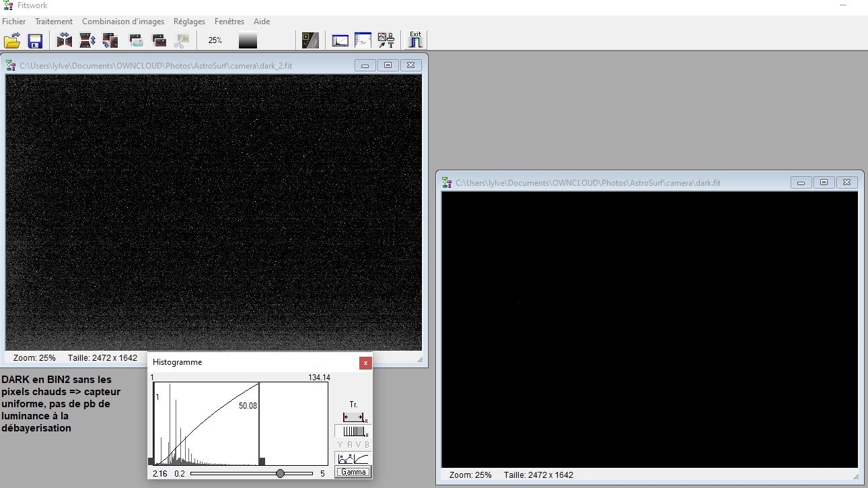Toggle the histogram bar display mode icon
Screen dimensions: 868x488
[x=353, y=431]
